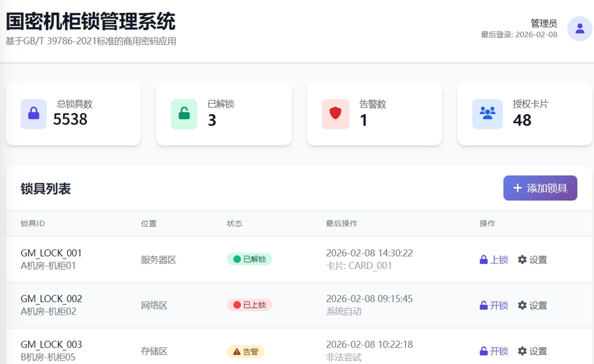594x364 pixels.
Task: Click the 告警 warning status badge
Action: 246,352
